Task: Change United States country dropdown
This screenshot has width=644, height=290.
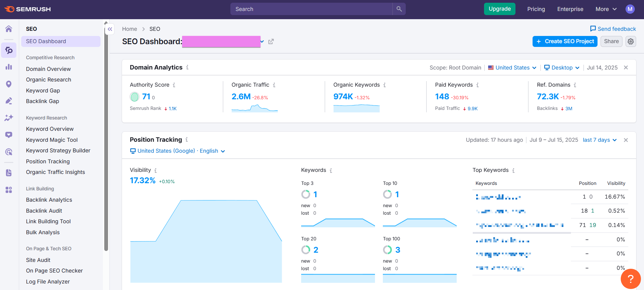Action: pyautogui.click(x=512, y=68)
